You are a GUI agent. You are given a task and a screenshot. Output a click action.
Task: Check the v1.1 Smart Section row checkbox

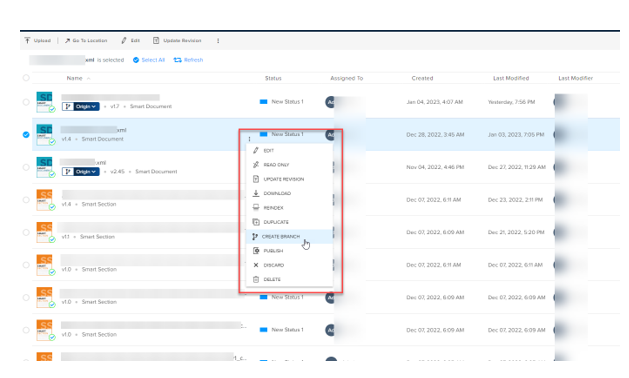click(x=26, y=232)
